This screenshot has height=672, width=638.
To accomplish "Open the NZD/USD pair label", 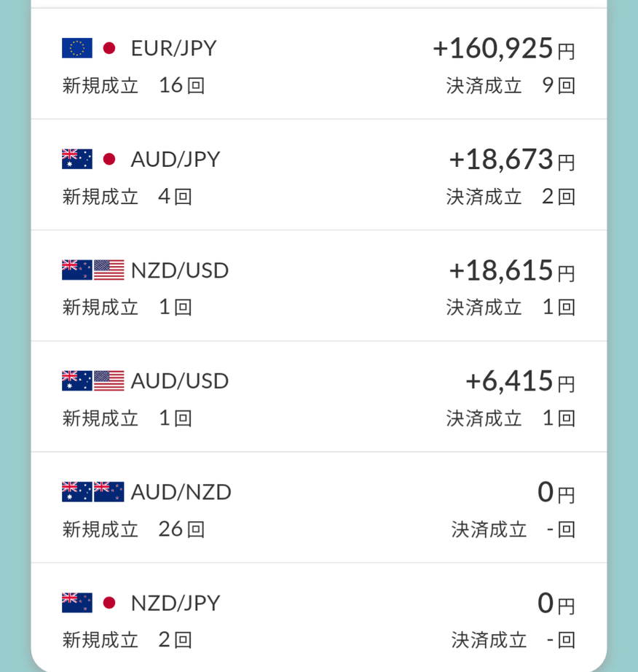I will (180, 270).
